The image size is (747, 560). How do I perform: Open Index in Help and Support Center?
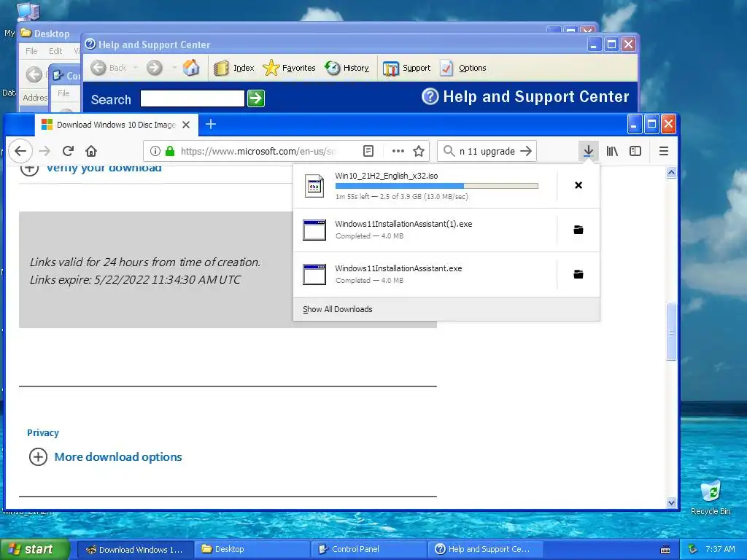[x=234, y=68]
